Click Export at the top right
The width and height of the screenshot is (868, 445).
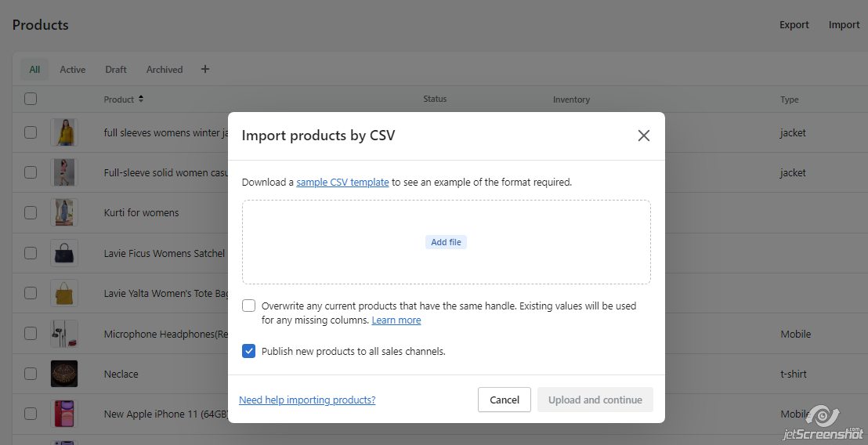[x=794, y=25]
